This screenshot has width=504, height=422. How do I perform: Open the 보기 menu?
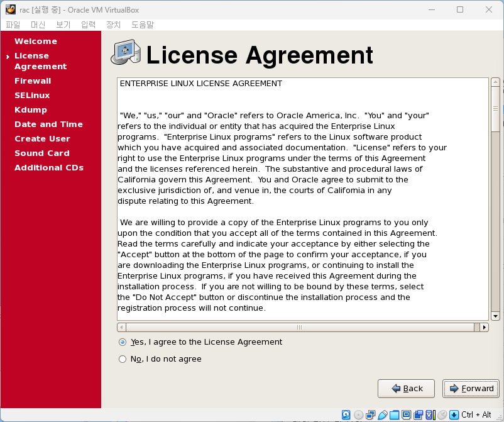click(63, 25)
